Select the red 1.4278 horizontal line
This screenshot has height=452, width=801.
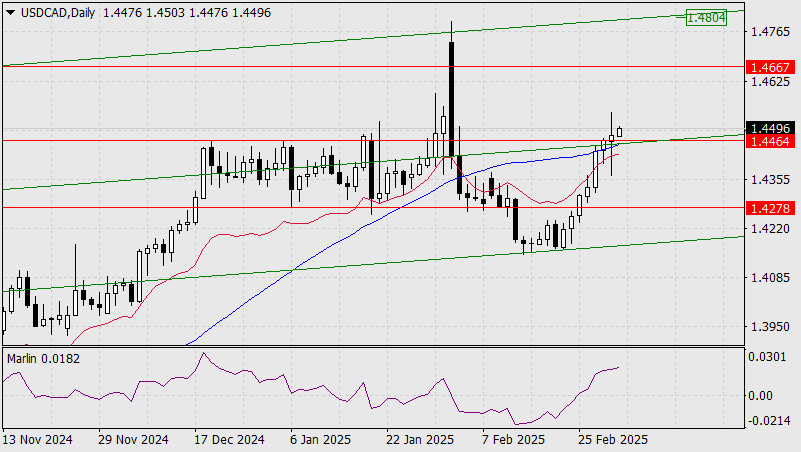(x=373, y=208)
